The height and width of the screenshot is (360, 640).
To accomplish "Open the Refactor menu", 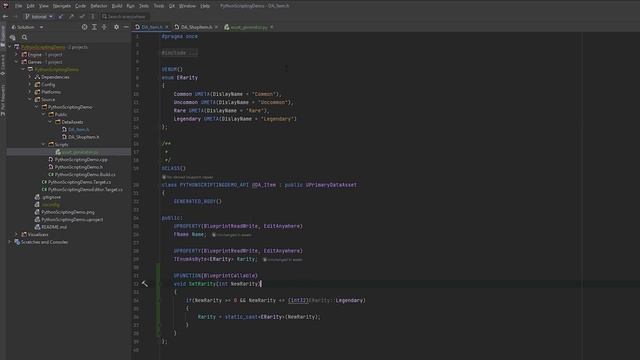I will pos(98,6).
